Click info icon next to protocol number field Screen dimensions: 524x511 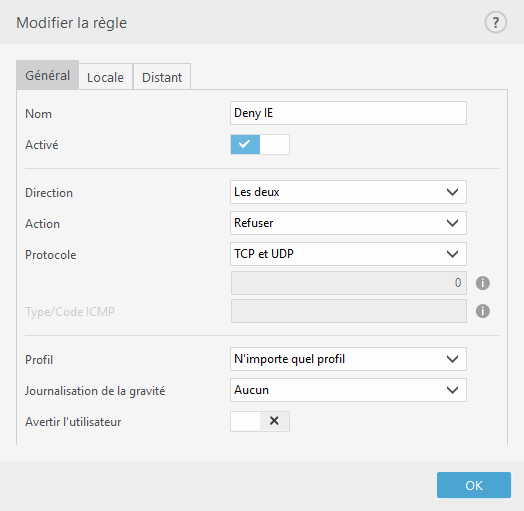[x=483, y=283]
